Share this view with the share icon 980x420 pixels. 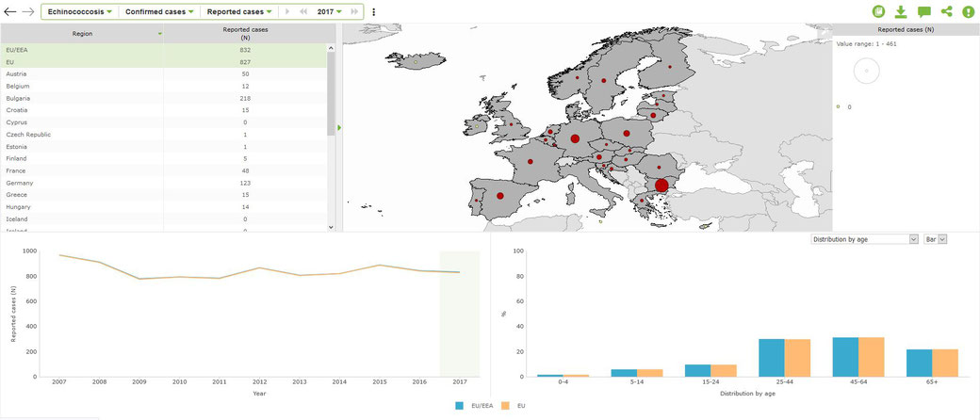pyautogui.click(x=946, y=12)
